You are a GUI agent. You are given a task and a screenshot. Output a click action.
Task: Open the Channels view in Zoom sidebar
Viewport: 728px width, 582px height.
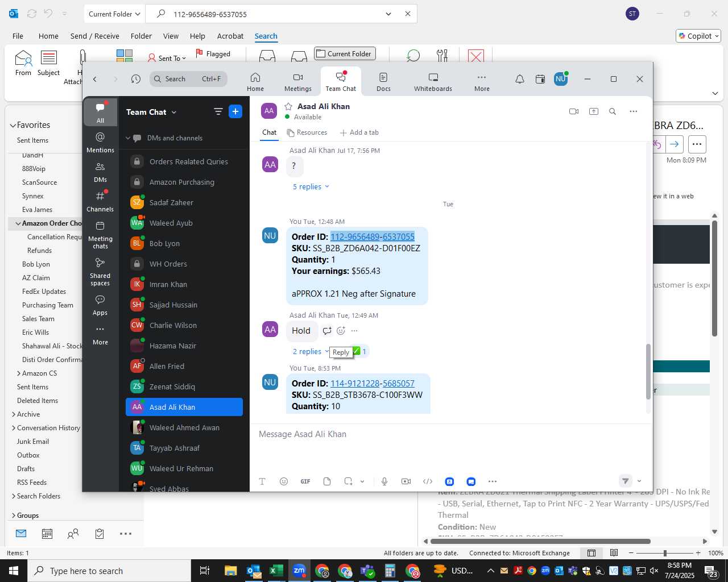tap(100, 201)
